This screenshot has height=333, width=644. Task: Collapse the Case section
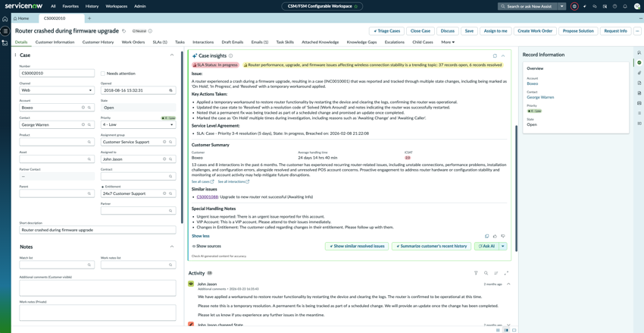(x=172, y=55)
